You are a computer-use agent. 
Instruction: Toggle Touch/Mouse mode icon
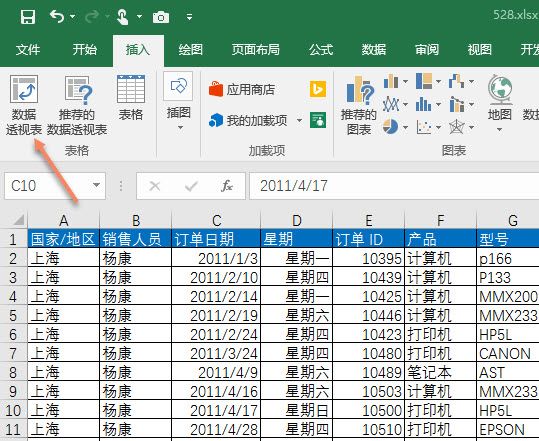point(122,16)
